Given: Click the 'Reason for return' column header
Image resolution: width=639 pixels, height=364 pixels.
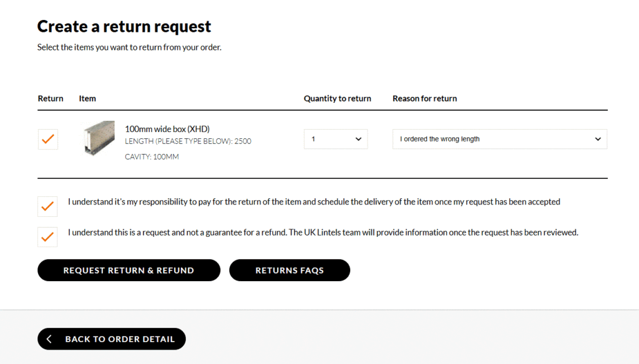Looking at the screenshot, I should 424,98.
